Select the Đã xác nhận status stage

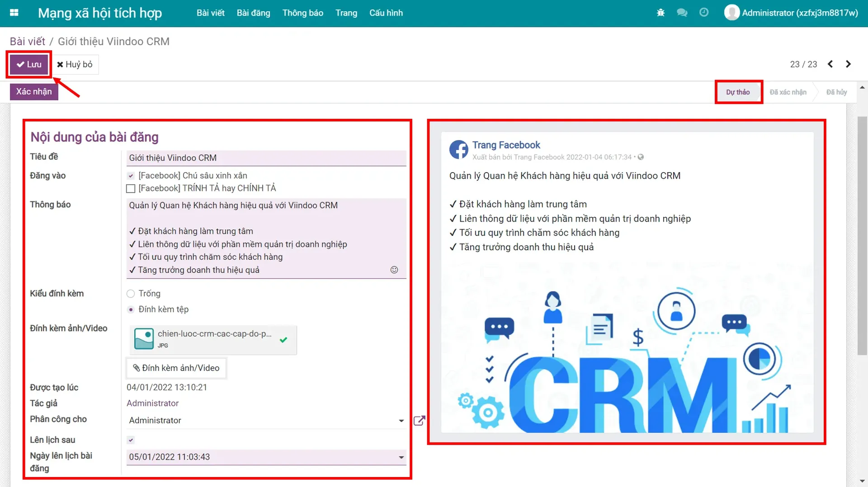coord(788,92)
